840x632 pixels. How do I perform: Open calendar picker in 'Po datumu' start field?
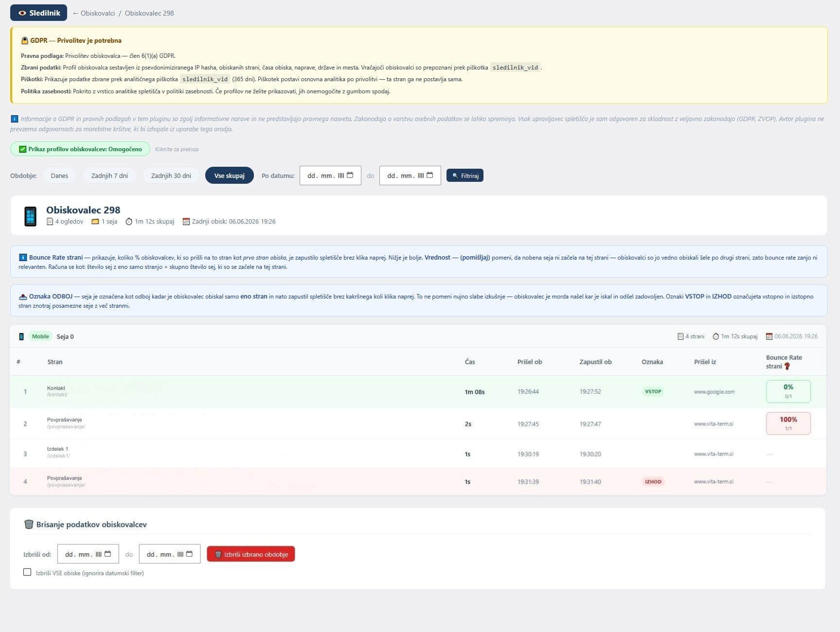[x=350, y=176]
